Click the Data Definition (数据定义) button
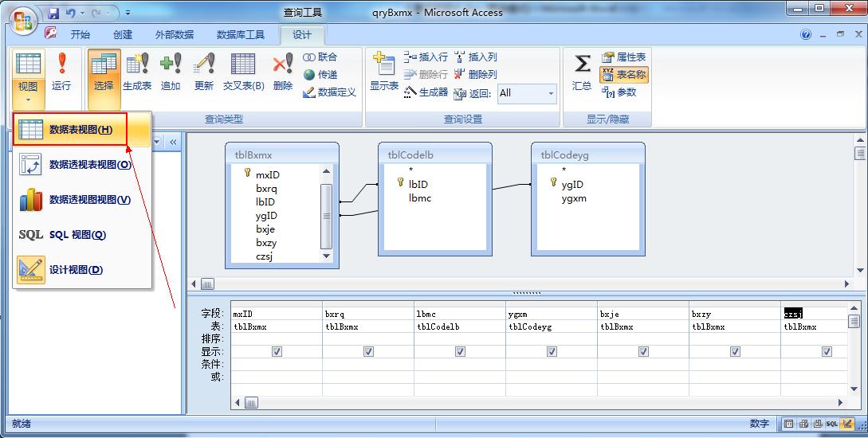 click(x=329, y=92)
